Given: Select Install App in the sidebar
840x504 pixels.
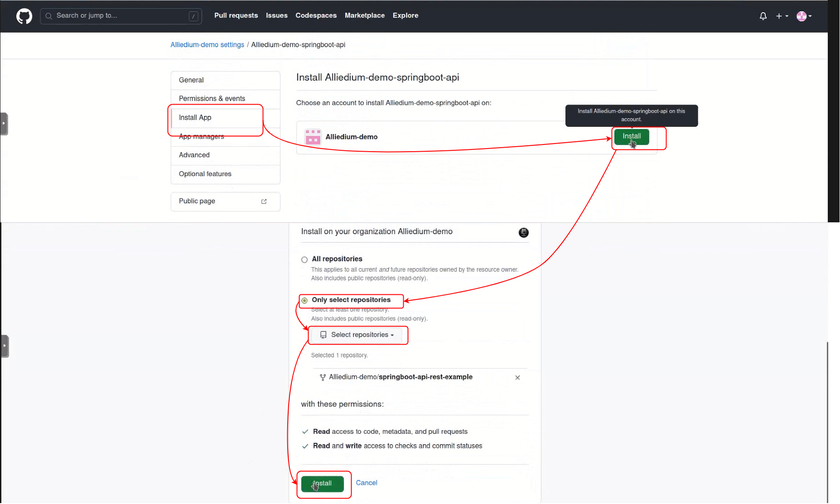Looking at the screenshot, I should [226, 117].
